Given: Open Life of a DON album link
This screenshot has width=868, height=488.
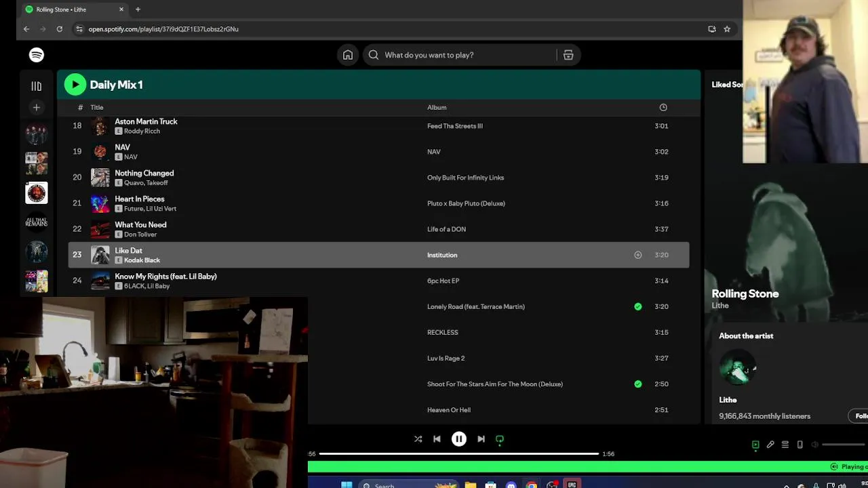Looking at the screenshot, I should (446, 229).
